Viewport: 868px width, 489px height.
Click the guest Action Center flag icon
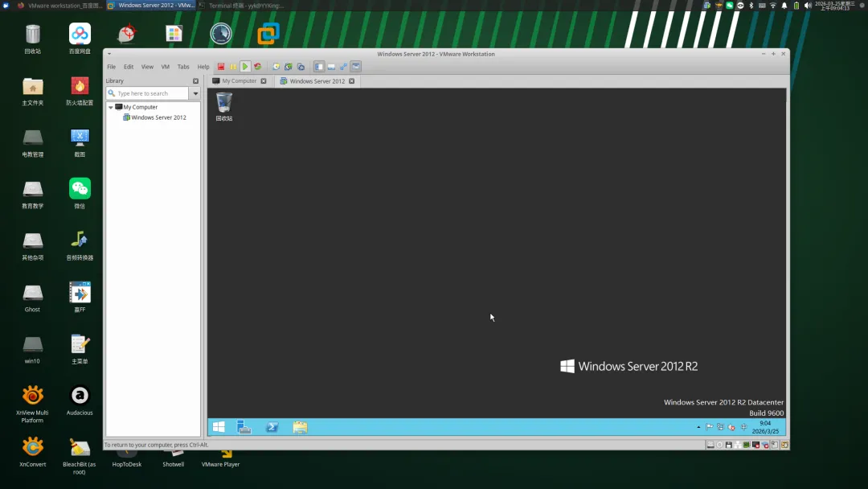pos(709,427)
